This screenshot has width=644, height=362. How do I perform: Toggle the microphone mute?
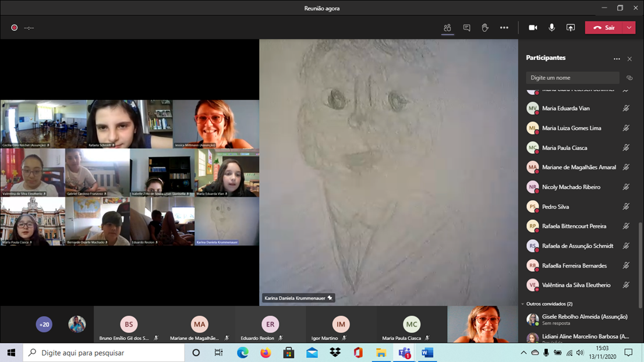551,27
